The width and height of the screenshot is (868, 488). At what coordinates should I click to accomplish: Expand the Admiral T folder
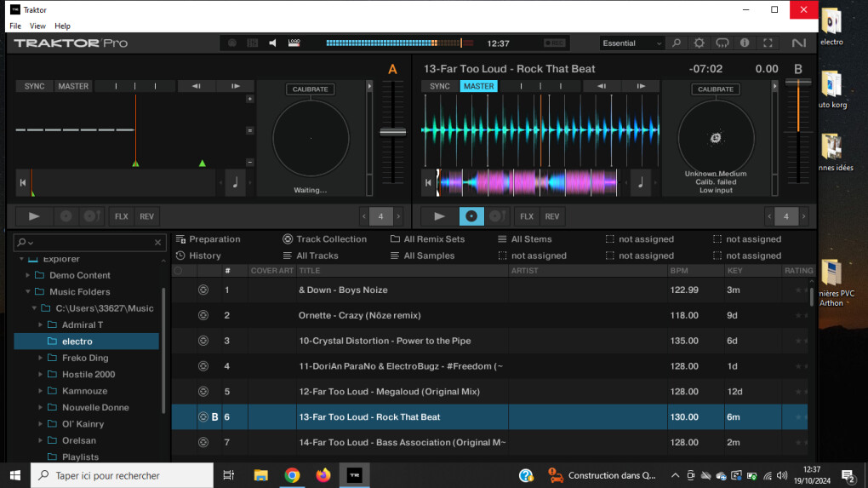[x=40, y=324]
